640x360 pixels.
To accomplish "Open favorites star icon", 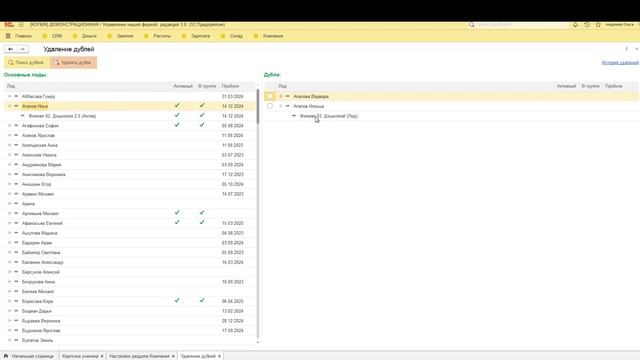I will tap(598, 25).
